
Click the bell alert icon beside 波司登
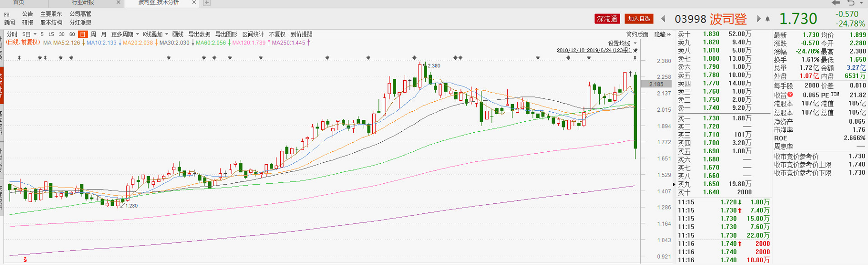(x=767, y=19)
